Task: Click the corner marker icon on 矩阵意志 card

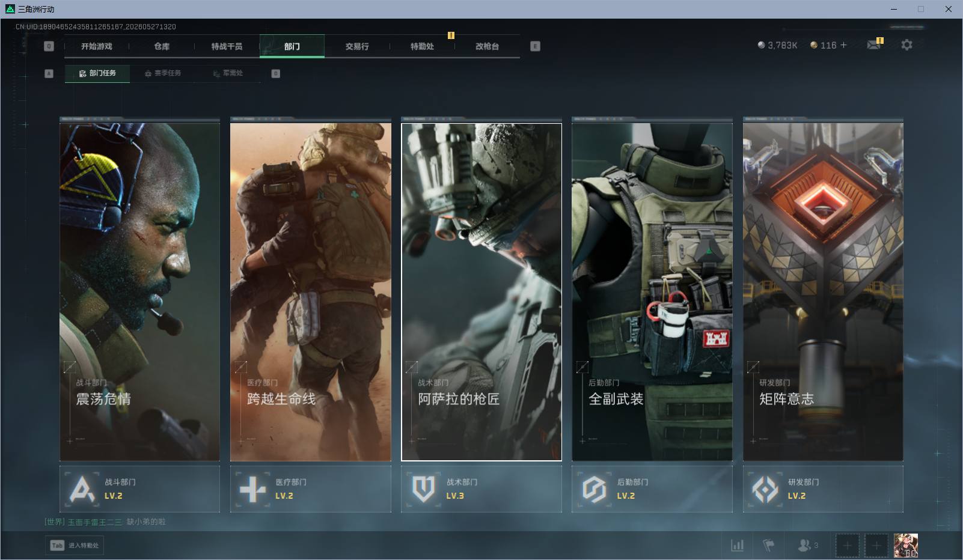Action: pyautogui.click(x=753, y=367)
